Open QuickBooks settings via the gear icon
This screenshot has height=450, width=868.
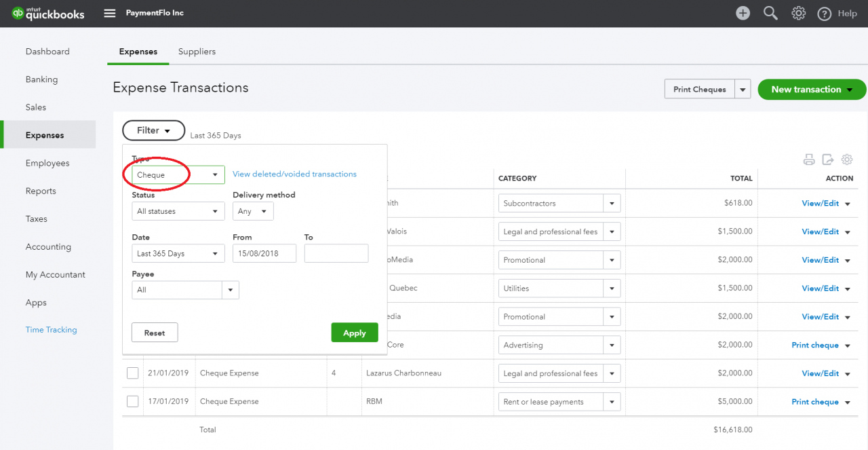point(798,12)
